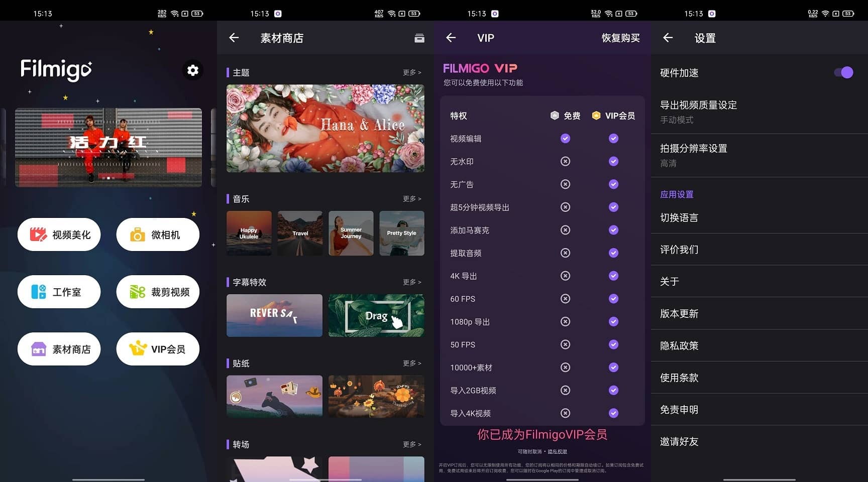Open the Hana & Alice theme thumbnail

pos(324,129)
